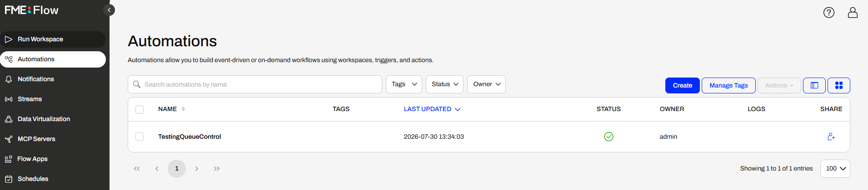Click the table columns view icon
Viewport: 868px width, 190px height.
pos(814,85)
